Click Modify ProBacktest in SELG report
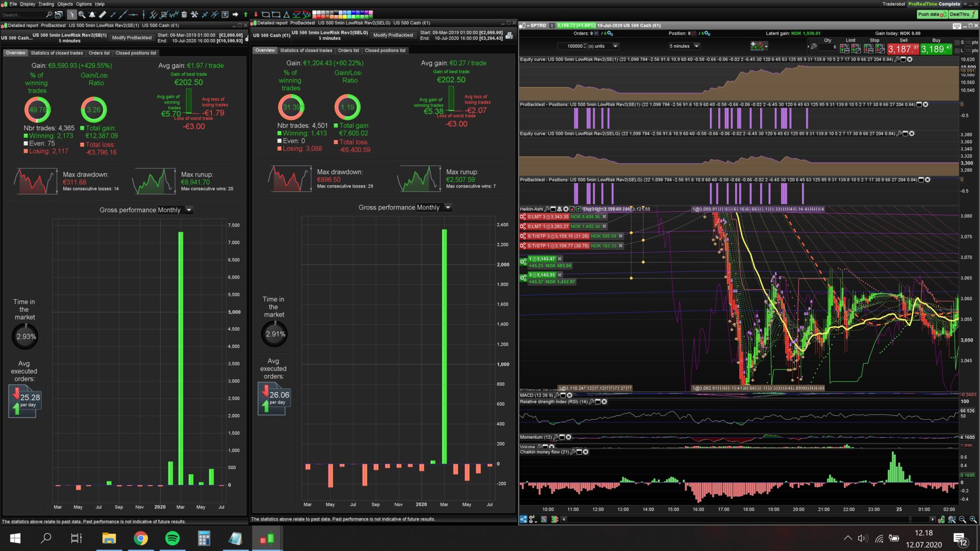This screenshot has width=980, height=551. point(393,35)
